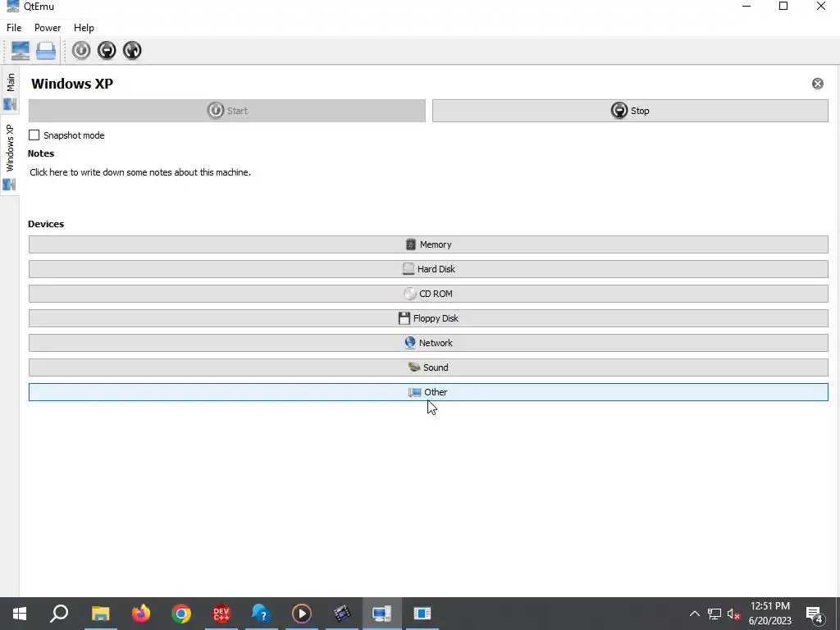Open the Help menu
This screenshot has width=840, height=630.
click(x=84, y=28)
